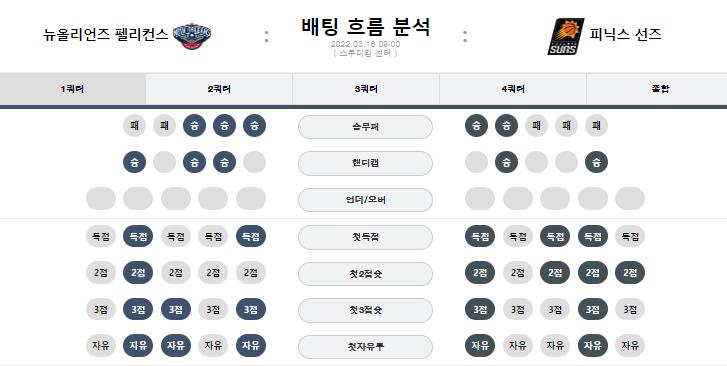Click the 첫3점슛 category button
Image resolution: width=727 pixels, height=366 pixels.
(x=365, y=310)
